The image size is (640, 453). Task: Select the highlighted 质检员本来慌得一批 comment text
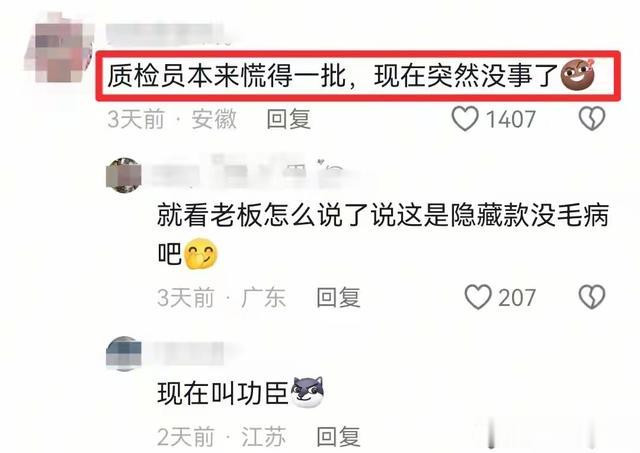pos(333,76)
